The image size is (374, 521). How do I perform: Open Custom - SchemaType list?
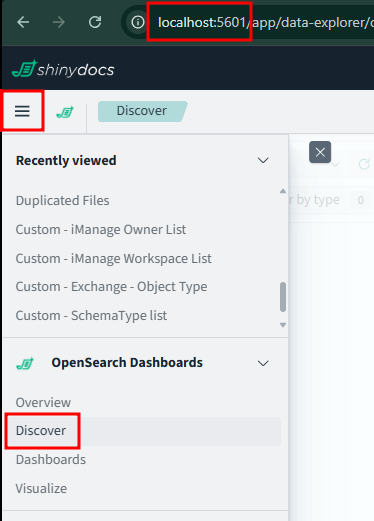tap(91, 316)
